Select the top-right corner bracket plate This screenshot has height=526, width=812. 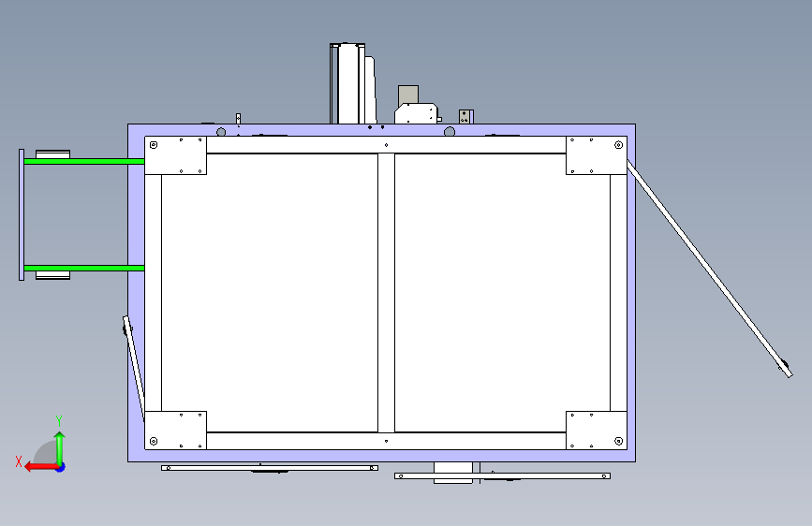tap(597, 155)
